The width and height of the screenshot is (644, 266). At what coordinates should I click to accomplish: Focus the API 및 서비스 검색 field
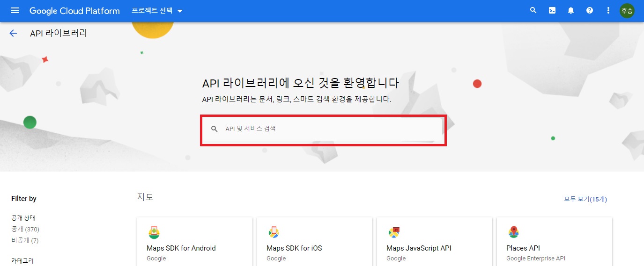(323, 129)
